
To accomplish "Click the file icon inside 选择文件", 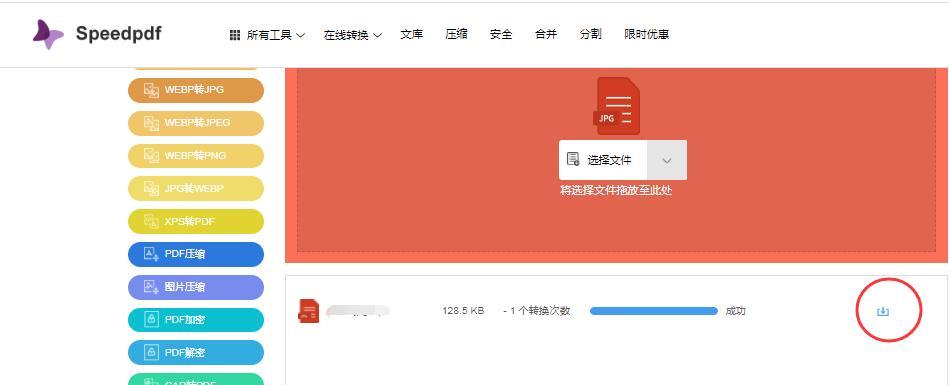I will pyautogui.click(x=573, y=160).
